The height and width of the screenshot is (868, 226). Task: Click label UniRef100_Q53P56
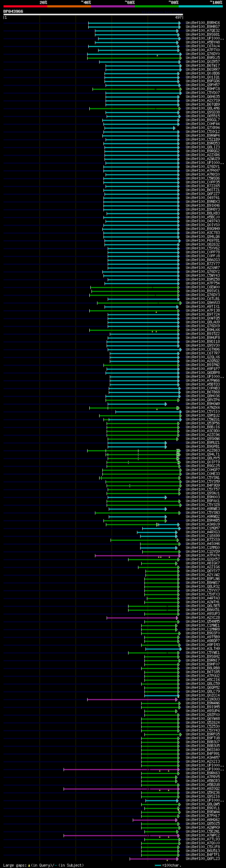coord(203,423)
